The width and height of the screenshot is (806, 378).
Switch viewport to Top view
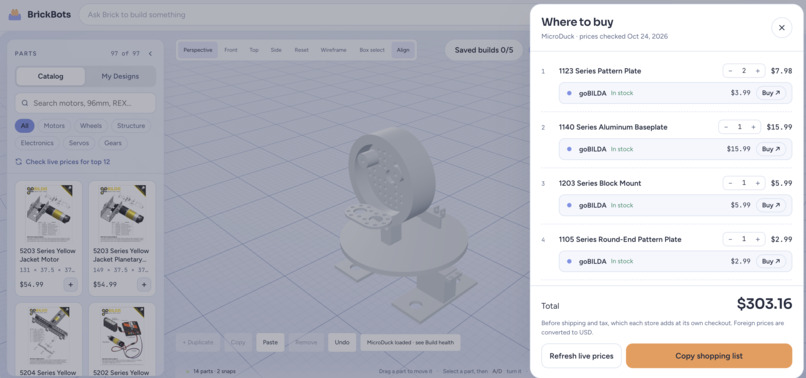pos(254,50)
